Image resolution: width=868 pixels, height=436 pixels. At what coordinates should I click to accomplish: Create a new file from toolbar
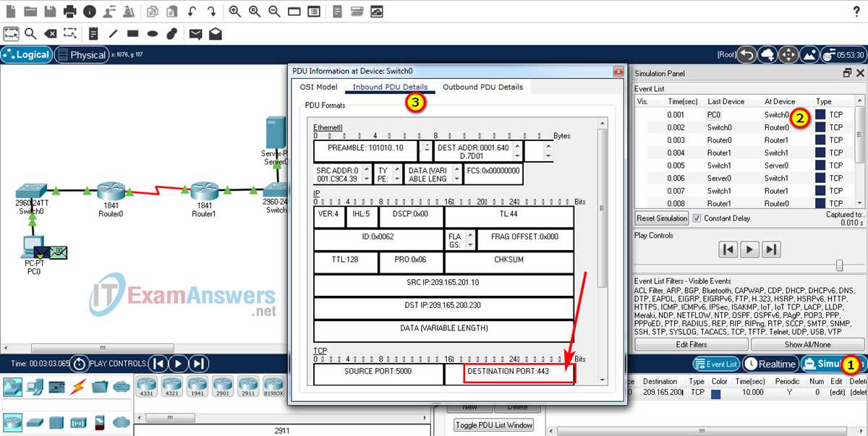12,12
